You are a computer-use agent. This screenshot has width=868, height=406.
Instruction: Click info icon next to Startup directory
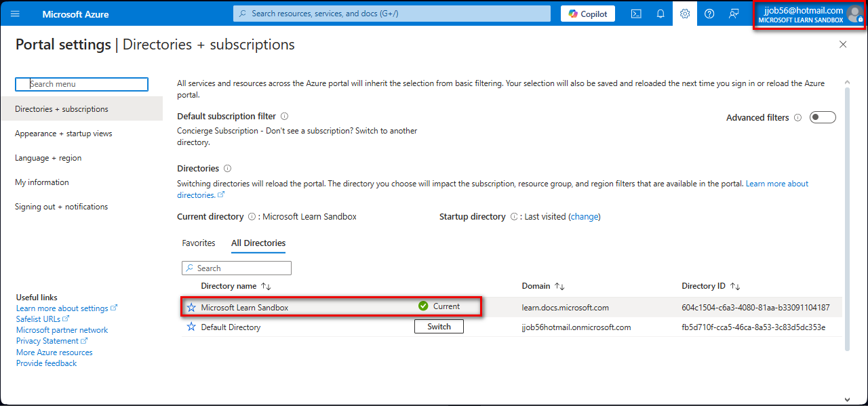[x=513, y=217]
